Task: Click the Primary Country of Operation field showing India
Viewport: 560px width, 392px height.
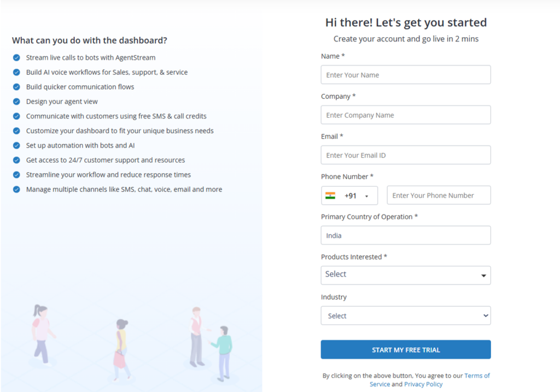Action: click(x=405, y=235)
